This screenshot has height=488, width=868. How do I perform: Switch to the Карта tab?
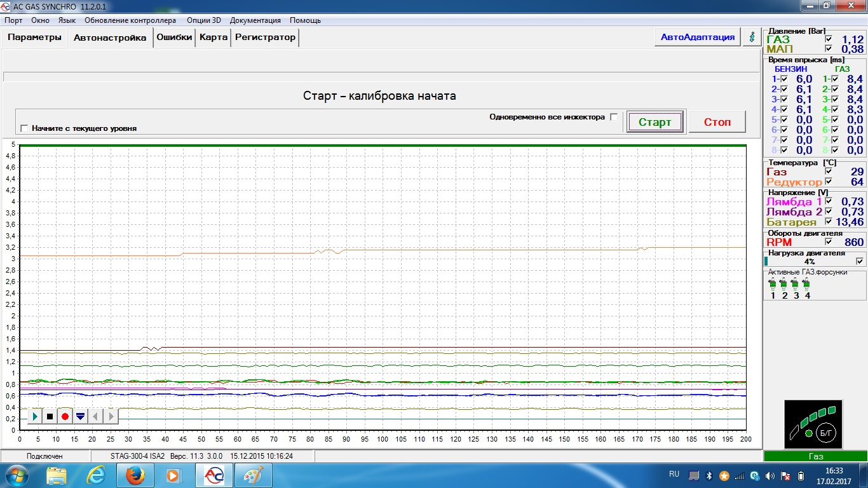213,37
